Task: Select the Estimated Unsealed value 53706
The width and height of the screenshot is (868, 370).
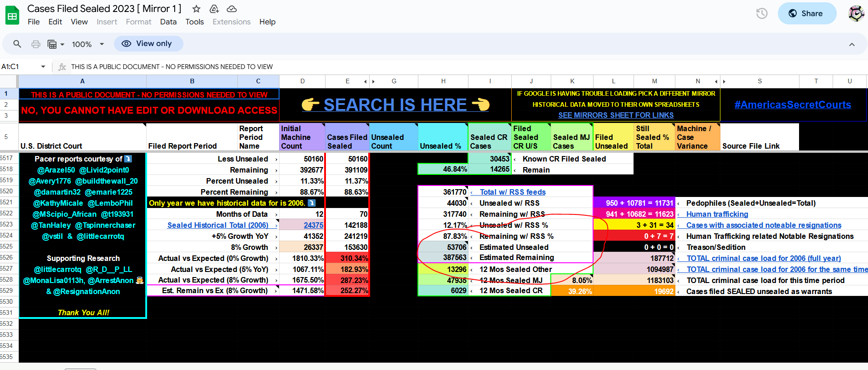Action: coord(443,247)
